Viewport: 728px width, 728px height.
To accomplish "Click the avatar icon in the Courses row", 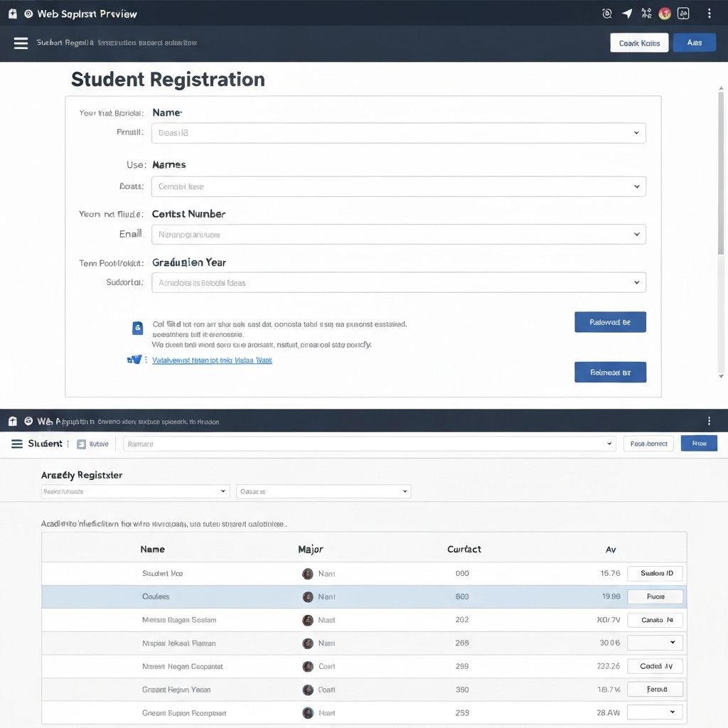I will [308, 596].
